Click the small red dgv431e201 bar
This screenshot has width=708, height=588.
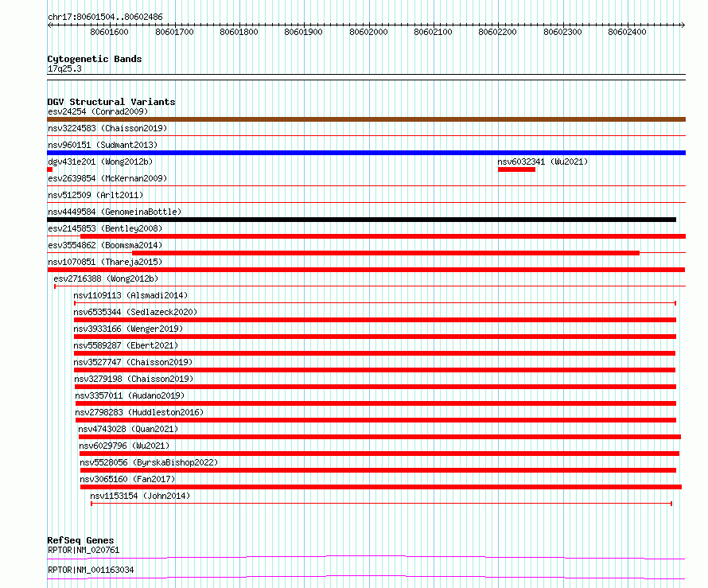tap(49, 169)
